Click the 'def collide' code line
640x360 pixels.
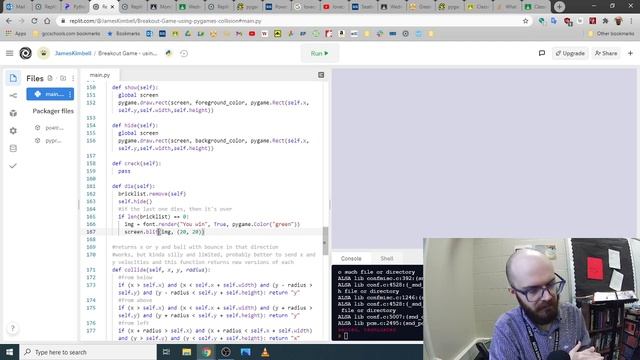pos(161,270)
